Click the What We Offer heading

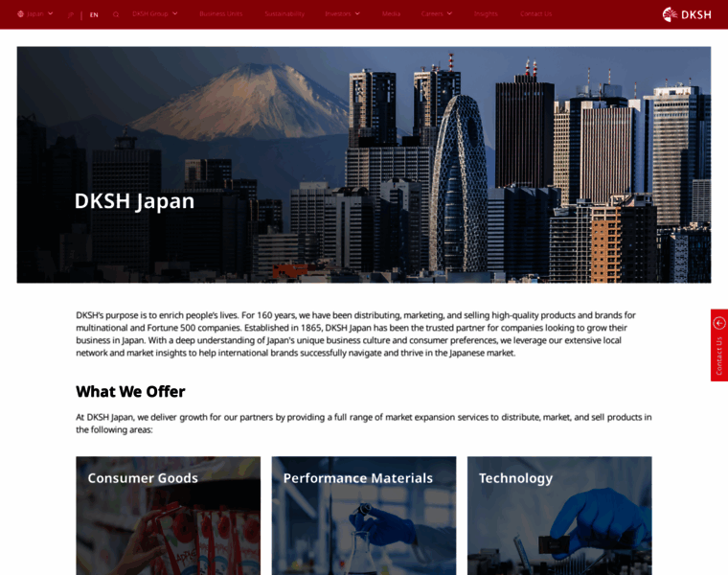coord(130,392)
